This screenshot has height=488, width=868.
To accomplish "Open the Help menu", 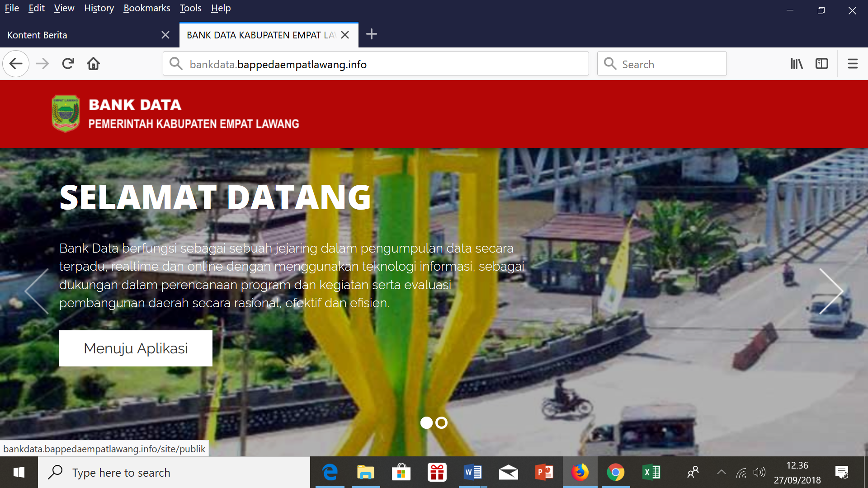I will 221,8.
